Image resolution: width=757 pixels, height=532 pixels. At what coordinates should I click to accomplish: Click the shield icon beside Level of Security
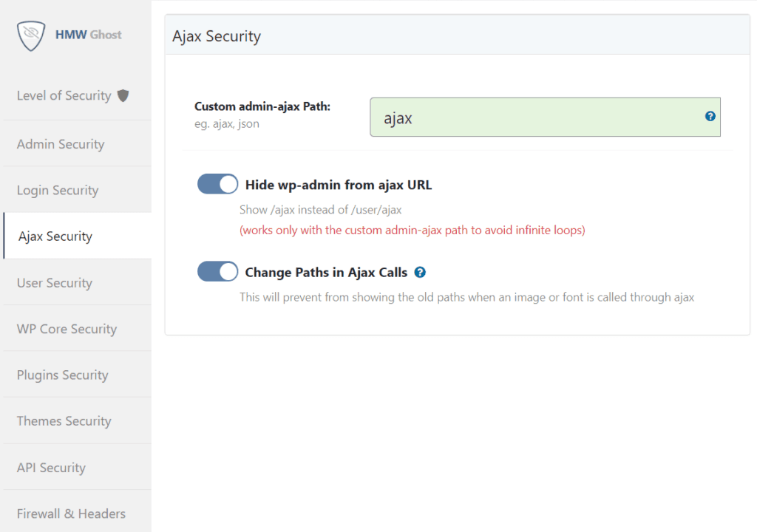click(x=123, y=95)
